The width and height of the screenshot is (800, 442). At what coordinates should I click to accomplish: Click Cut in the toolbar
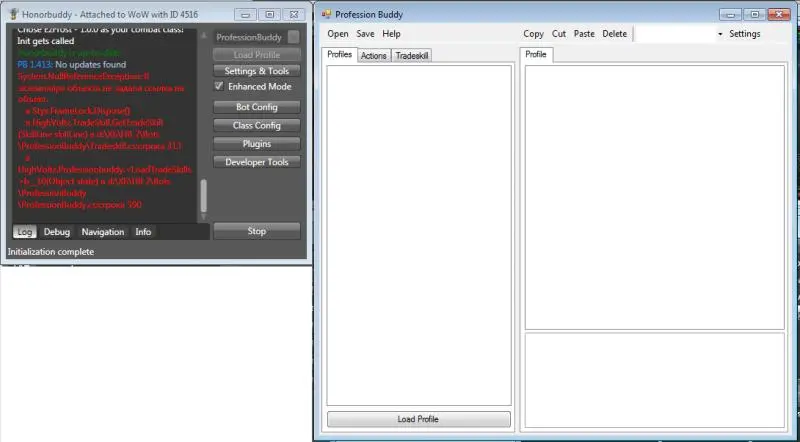[559, 34]
